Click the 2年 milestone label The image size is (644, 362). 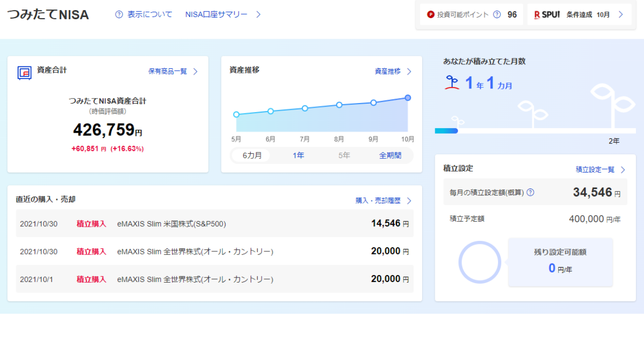click(x=614, y=141)
